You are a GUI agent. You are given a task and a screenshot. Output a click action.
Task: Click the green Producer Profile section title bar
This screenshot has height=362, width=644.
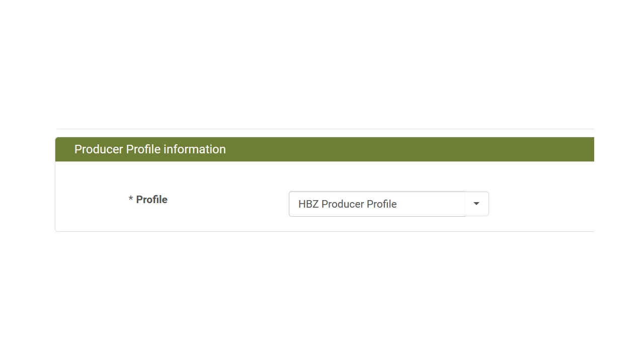(324, 149)
